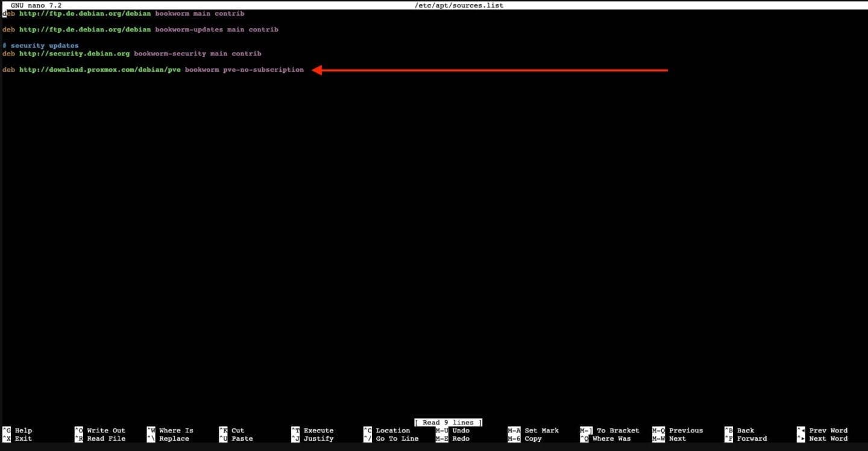Place cursor on '# security updates' comment
Screen dimensions: 868x451
coord(40,46)
